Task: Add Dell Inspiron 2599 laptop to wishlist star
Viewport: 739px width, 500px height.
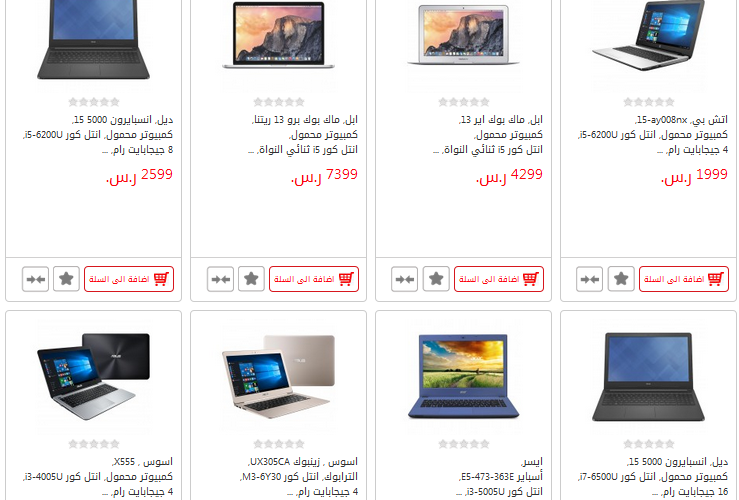Action: click(x=66, y=279)
